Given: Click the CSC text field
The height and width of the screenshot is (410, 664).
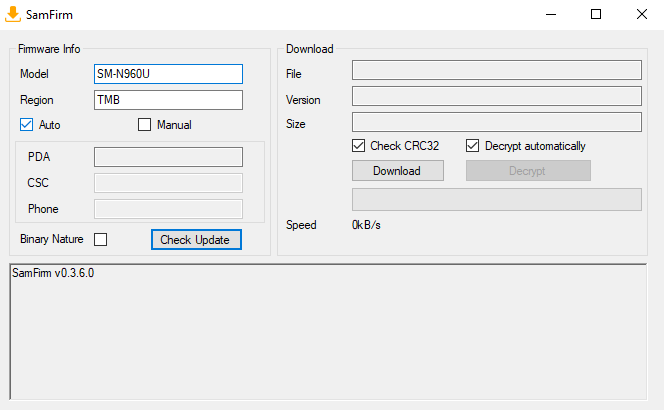Looking at the screenshot, I should pos(168,183).
